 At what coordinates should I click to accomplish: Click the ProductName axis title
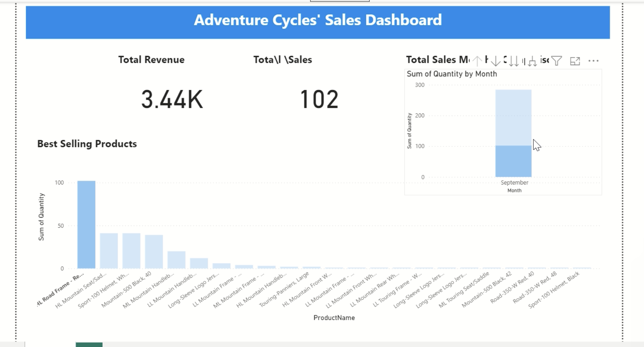(x=334, y=317)
